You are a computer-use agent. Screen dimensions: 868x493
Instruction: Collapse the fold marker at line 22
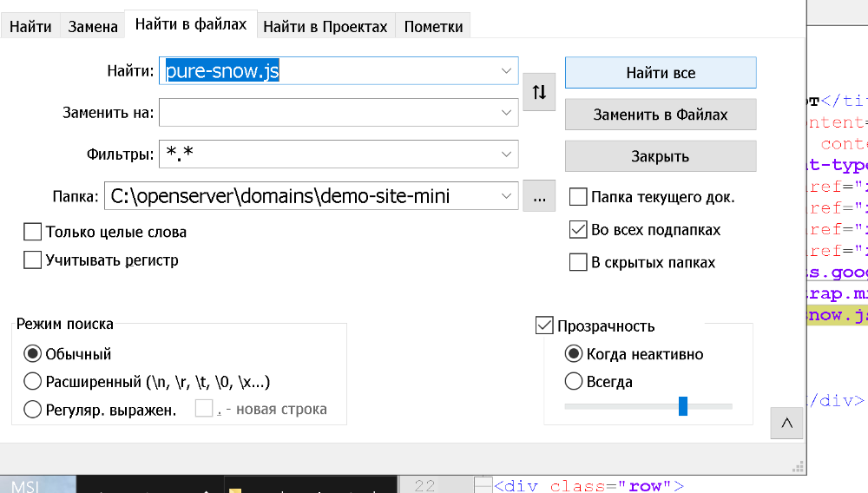point(483,486)
